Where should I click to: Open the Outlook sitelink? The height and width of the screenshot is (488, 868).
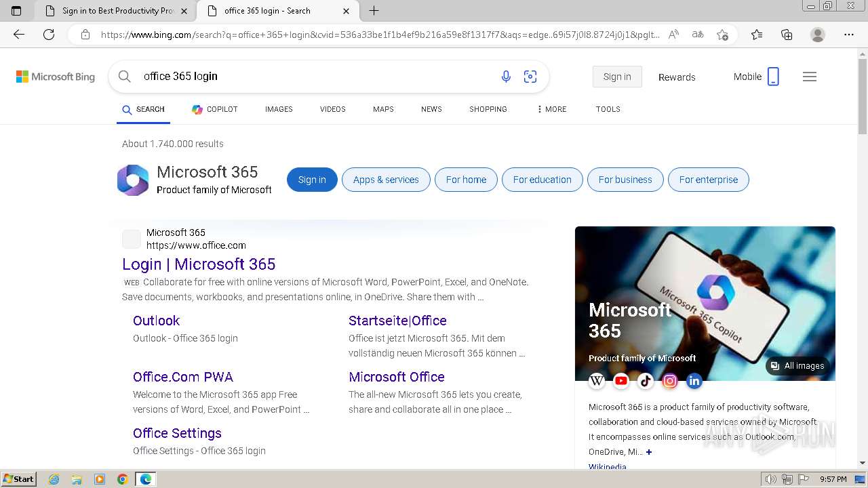pos(157,321)
